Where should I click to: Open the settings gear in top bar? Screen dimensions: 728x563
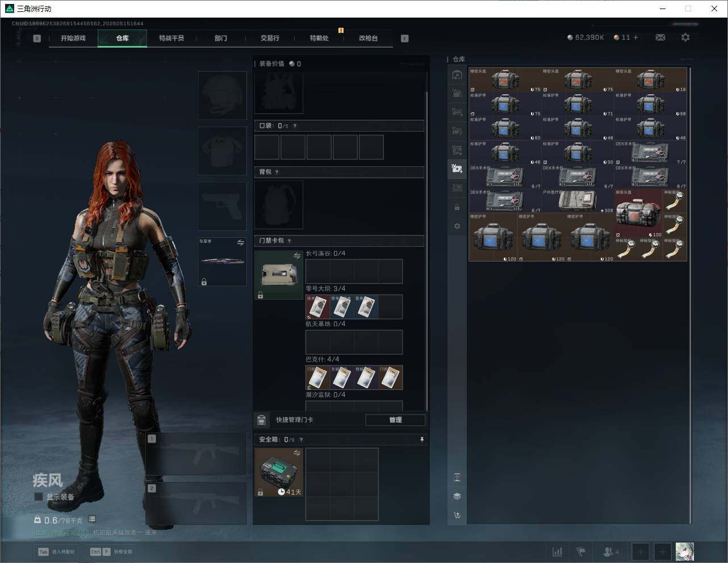click(685, 37)
